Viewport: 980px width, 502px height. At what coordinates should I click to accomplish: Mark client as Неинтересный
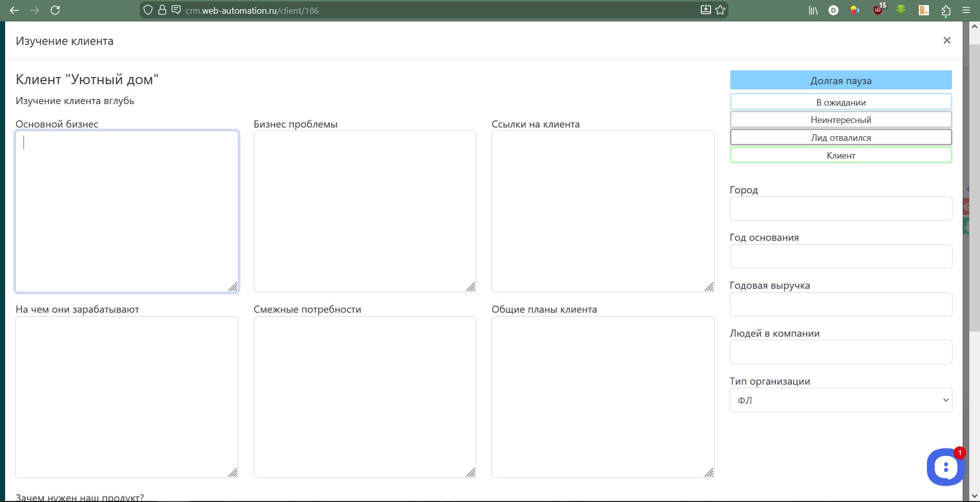(x=841, y=120)
